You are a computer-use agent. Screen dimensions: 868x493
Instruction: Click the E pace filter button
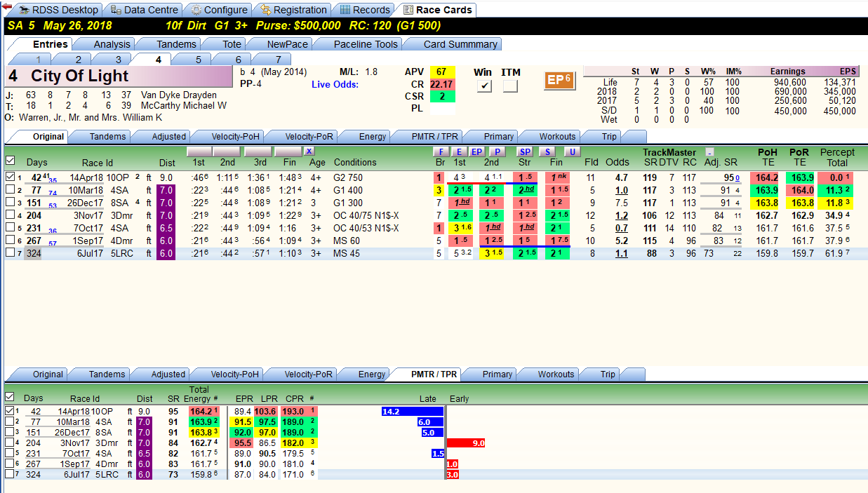point(459,151)
